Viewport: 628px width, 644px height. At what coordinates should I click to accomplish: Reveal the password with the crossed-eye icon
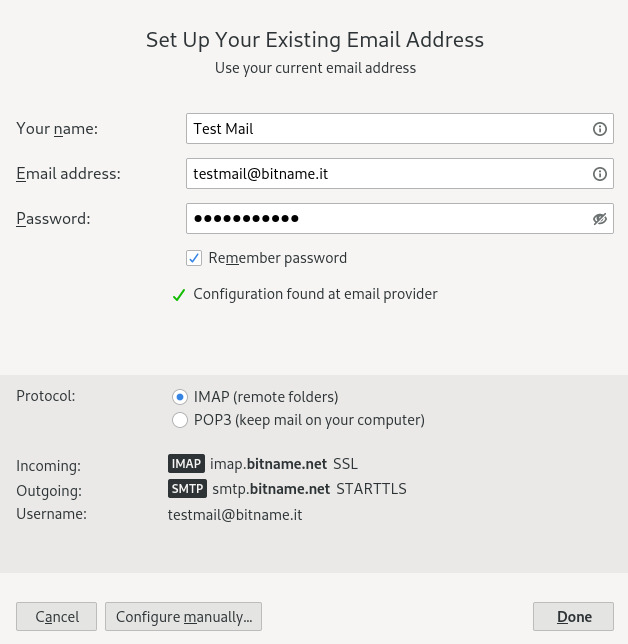click(600, 219)
